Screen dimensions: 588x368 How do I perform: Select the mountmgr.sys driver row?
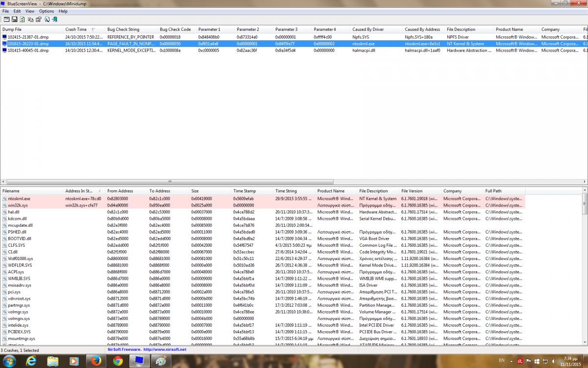click(262, 338)
